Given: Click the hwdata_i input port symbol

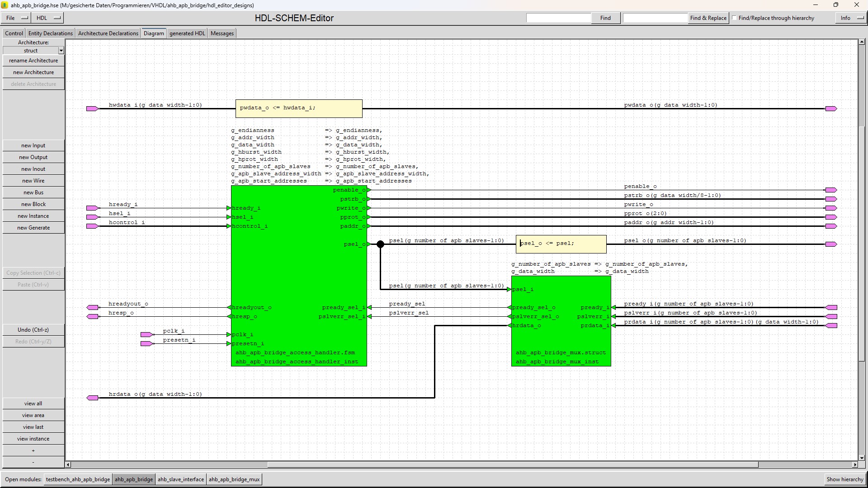Looking at the screenshot, I should [92, 109].
